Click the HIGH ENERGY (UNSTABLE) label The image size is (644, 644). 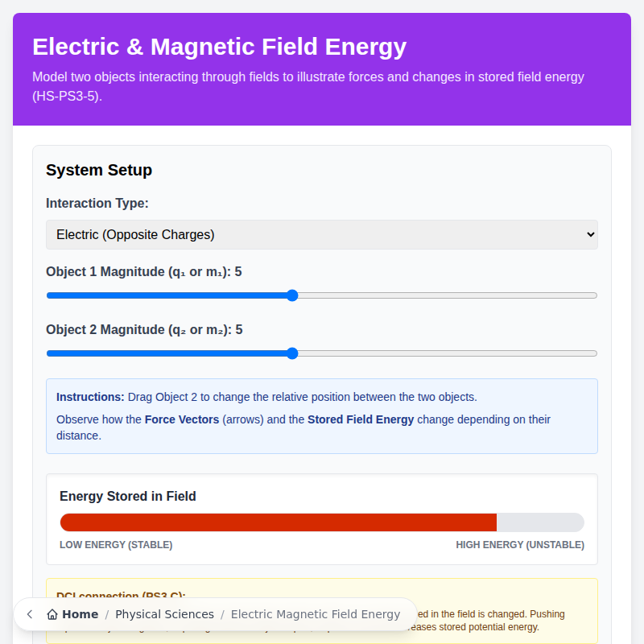(519, 545)
